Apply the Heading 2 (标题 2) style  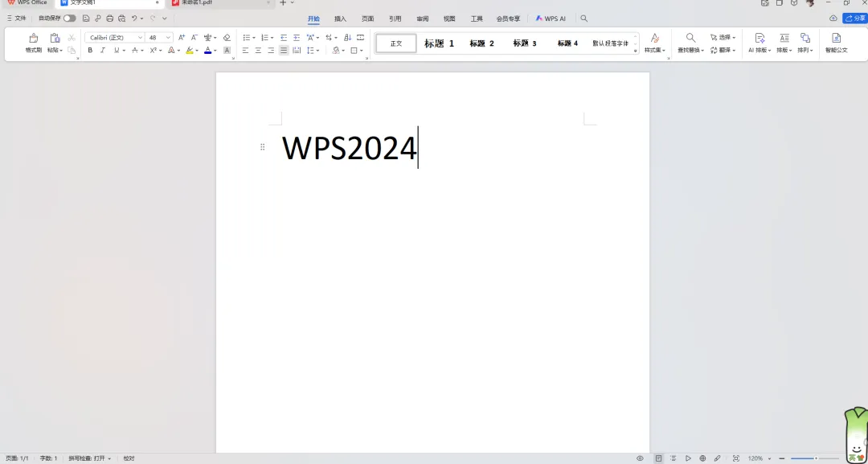tap(481, 43)
